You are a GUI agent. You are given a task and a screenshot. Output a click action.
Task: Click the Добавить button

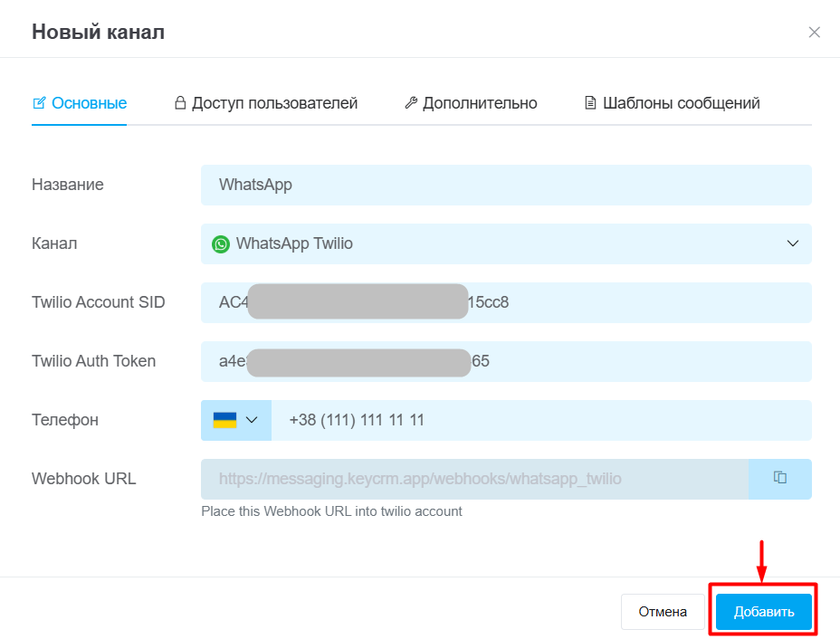[764, 612]
